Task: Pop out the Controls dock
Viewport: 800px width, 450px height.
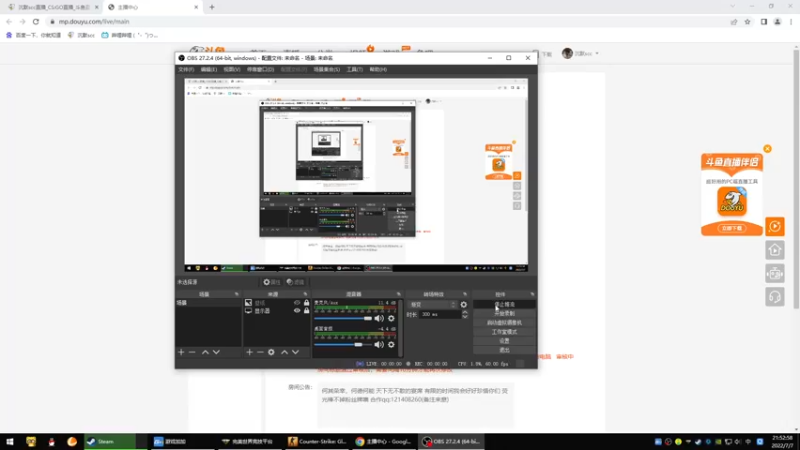Action: pyautogui.click(x=532, y=294)
